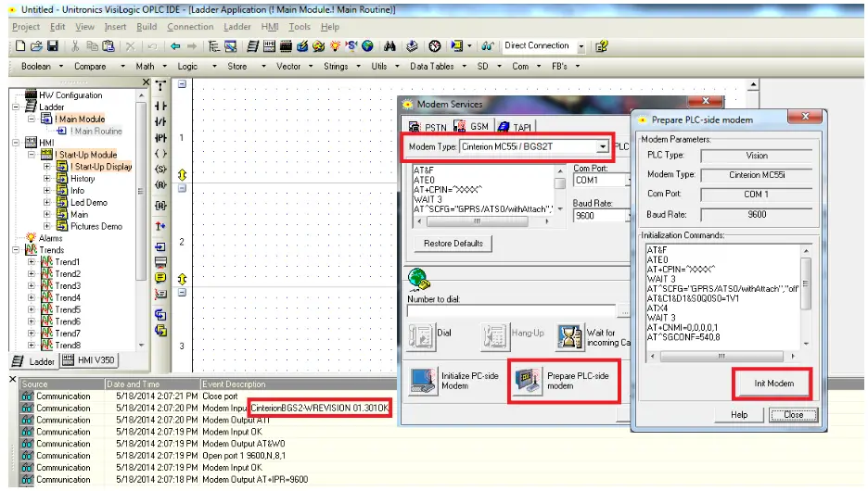Viewport: 868px width, 491px height.
Task: Click the online test glasses icon
Action: [x=487, y=46]
